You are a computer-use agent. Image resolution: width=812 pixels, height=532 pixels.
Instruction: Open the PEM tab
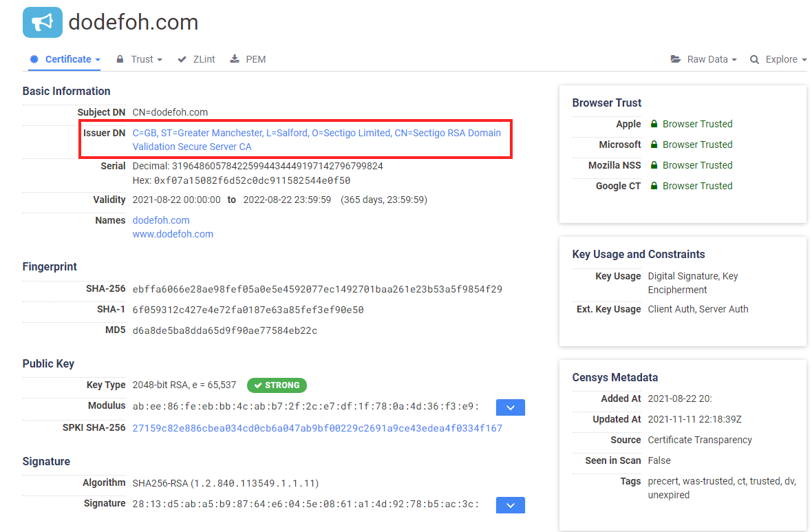tap(248, 59)
